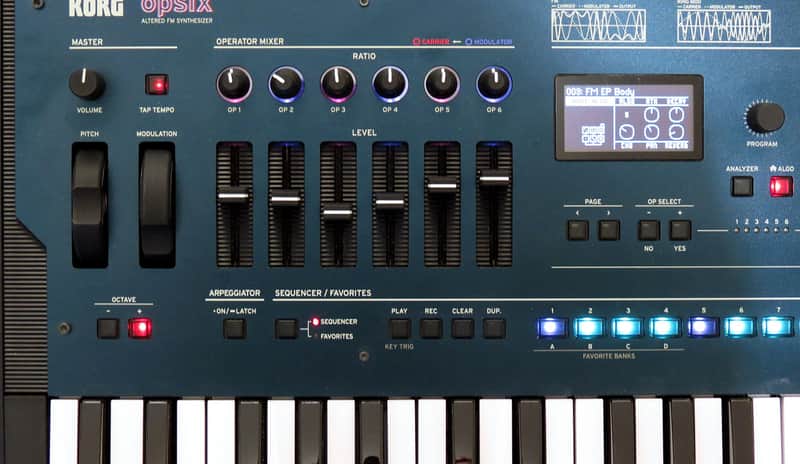Image resolution: width=800 pixels, height=464 pixels.
Task: Click the Ring Mod waveform diagram at top right
Action: coord(724,26)
